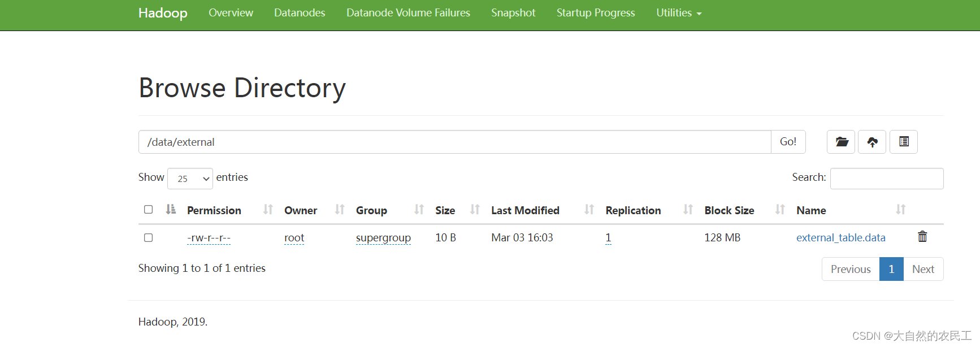This screenshot has width=980, height=347.
Task: Go to the Datanodes page
Action: [300, 13]
